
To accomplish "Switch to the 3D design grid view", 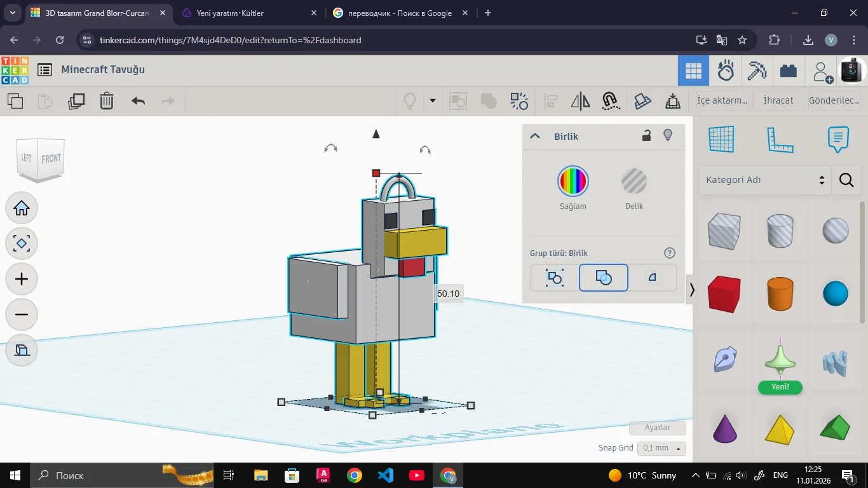I will 693,71.
